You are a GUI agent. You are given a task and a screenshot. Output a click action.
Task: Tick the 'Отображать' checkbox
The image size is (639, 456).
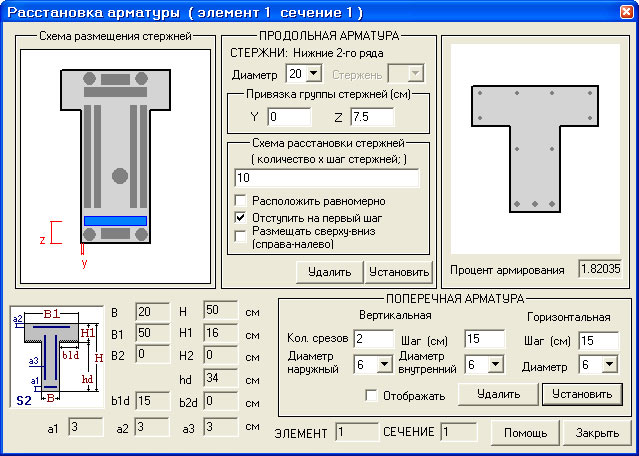(x=372, y=395)
